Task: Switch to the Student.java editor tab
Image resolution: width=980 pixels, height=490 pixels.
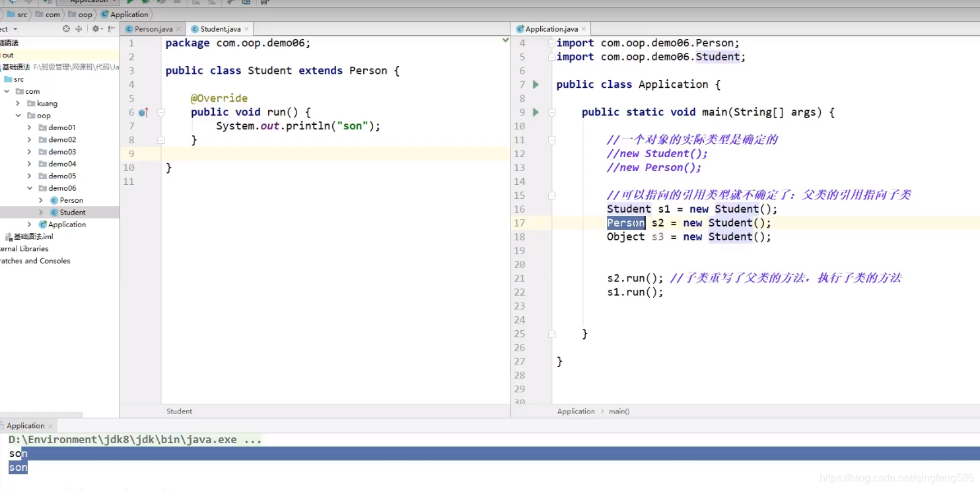Action: point(221,29)
